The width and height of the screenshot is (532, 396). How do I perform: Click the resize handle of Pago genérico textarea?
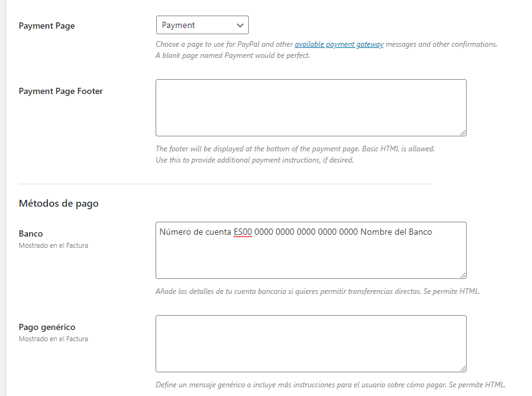pyautogui.click(x=463, y=369)
